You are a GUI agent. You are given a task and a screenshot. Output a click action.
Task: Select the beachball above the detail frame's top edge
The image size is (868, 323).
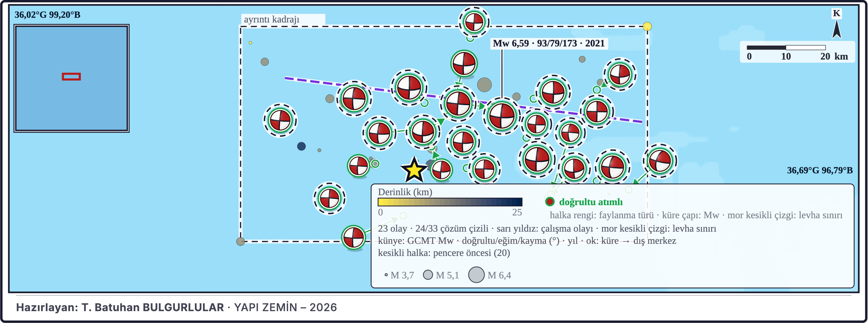[474, 22]
